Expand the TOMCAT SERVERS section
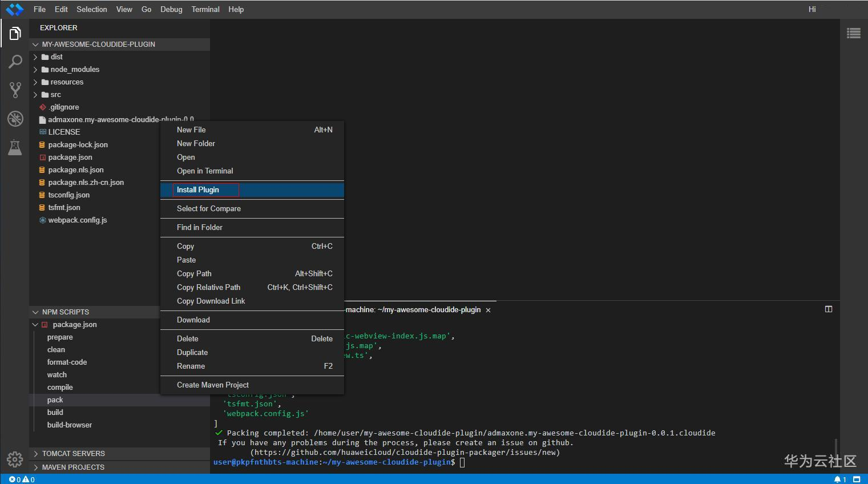 [73, 454]
